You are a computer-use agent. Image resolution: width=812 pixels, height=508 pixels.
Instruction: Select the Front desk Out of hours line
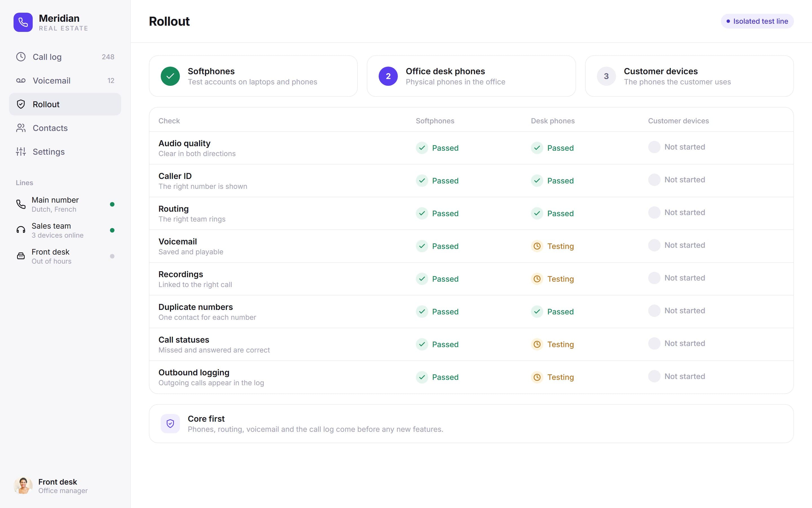[x=65, y=256]
